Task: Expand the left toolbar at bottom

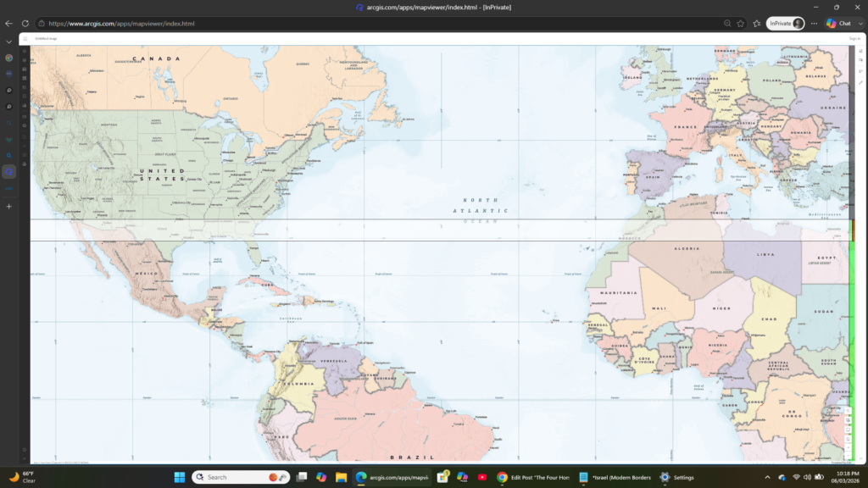Action: pyautogui.click(x=25, y=458)
